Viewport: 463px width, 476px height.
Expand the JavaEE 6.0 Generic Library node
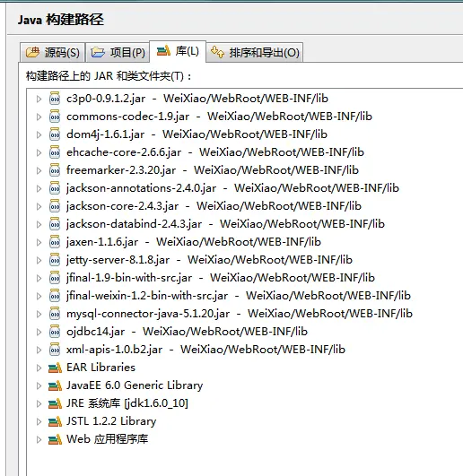point(39,385)
